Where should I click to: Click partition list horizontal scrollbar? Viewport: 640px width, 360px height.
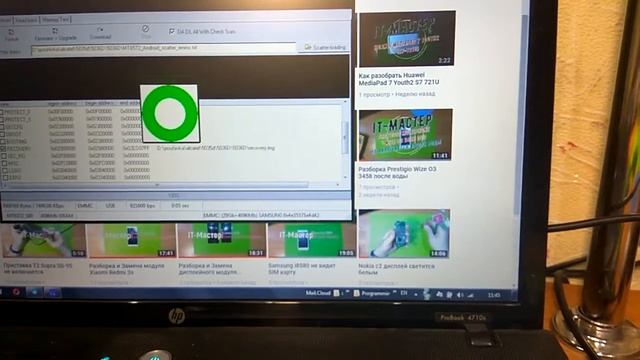pos(158,185)
